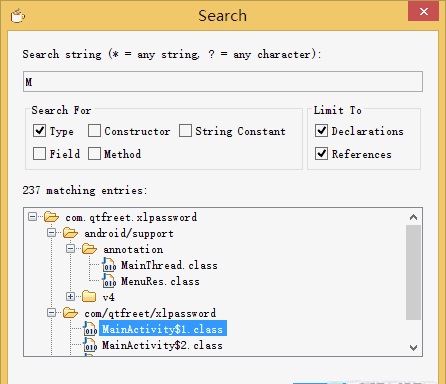Click the MenuRes.class file icon
446x384 pixels.
pyautogui.click(x=109, y=281)
